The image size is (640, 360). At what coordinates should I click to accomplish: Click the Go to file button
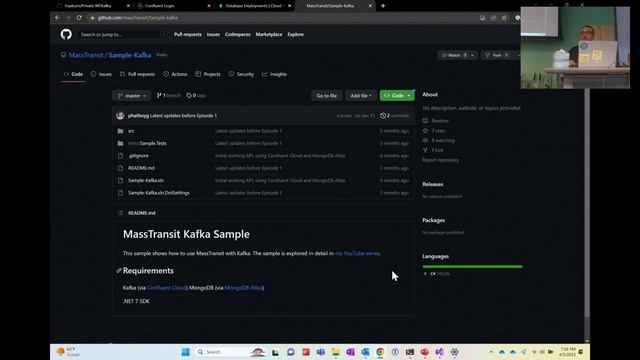327,96
